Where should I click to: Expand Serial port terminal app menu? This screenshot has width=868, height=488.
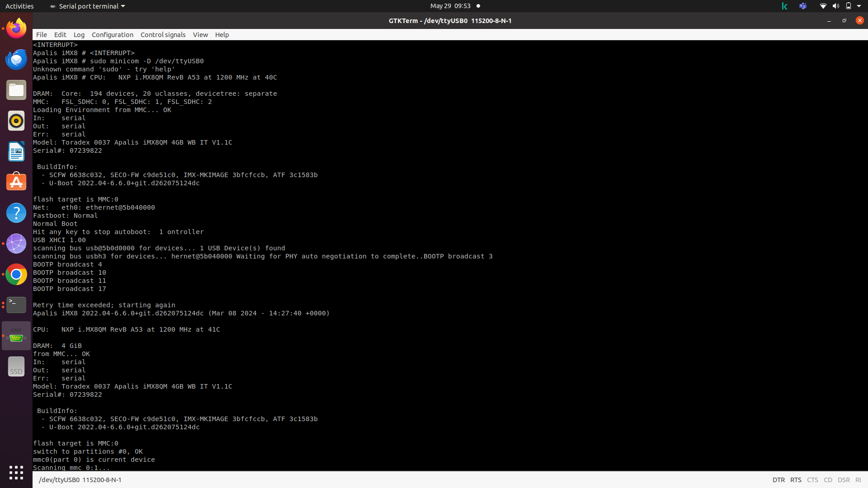coord(87,6)
